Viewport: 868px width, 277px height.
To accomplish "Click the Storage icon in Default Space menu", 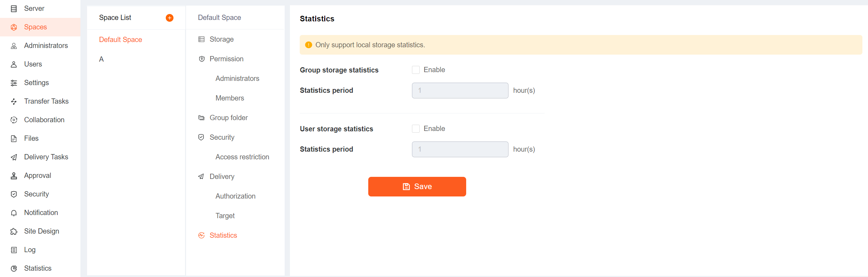I will 201,39.
